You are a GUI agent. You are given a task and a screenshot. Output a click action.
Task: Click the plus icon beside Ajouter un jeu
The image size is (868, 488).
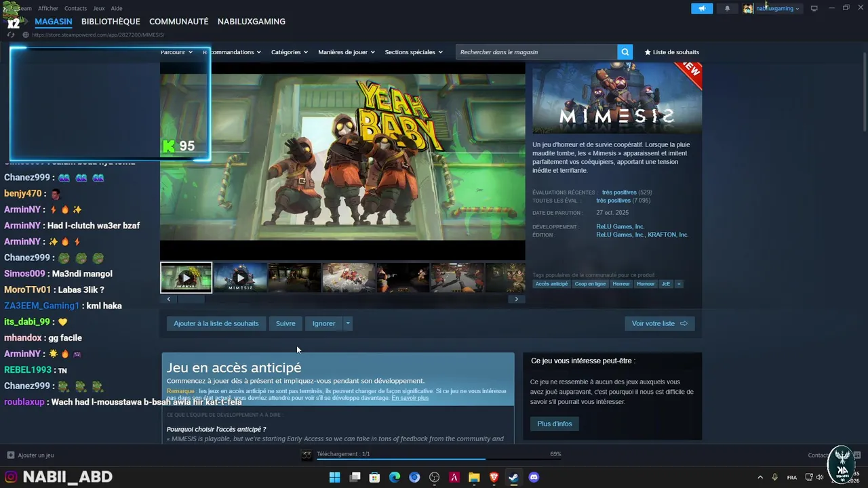(x=10, y=455)
